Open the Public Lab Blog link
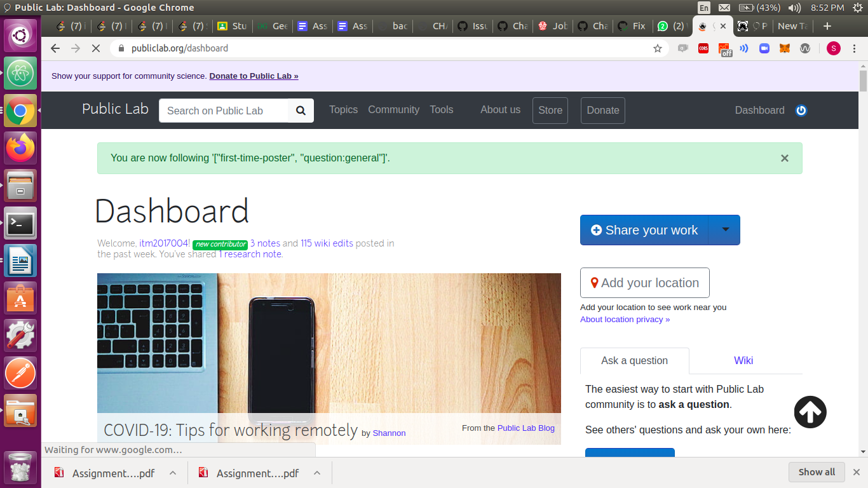This screenshot has height=488, width=868. click(526, 428)
